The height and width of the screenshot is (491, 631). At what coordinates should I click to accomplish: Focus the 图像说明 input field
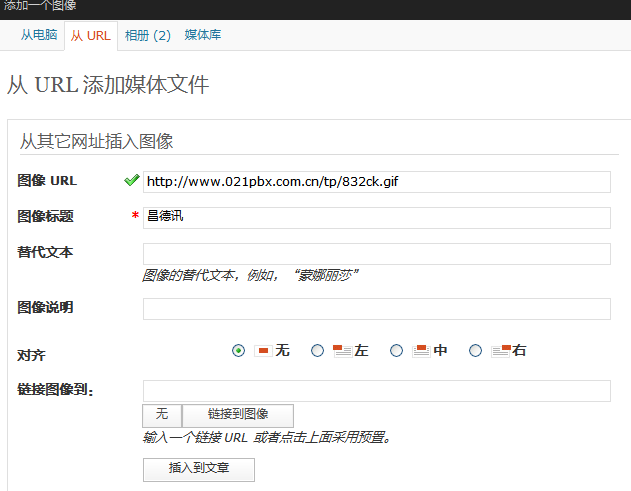(x=377, y=309)
